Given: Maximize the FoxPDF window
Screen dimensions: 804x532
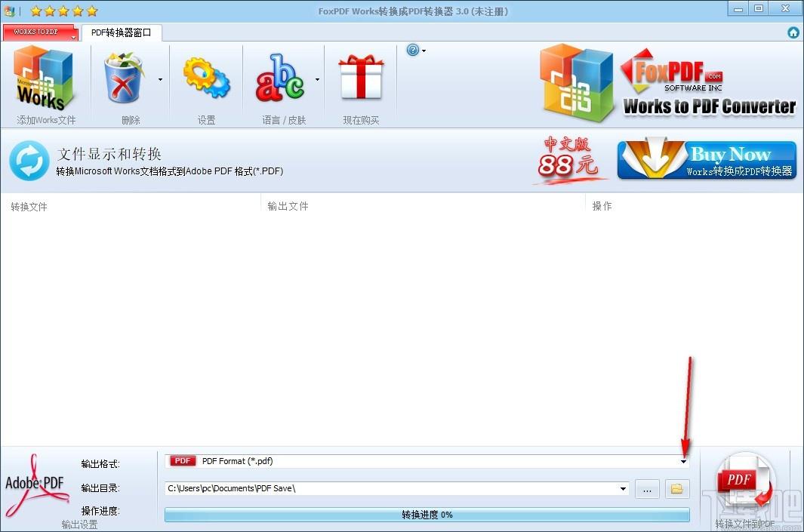Looking at the screenshot, I should tap(759, 9).
